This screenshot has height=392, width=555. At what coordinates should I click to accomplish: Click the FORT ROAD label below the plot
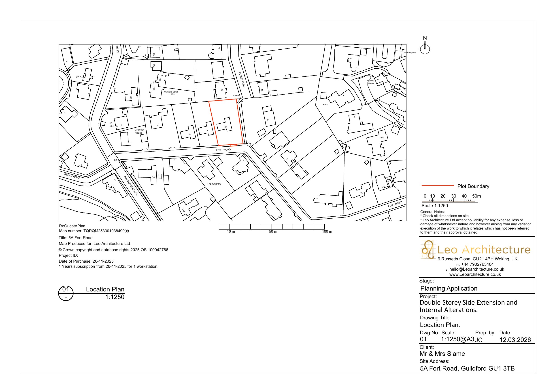tap(223, 150)
